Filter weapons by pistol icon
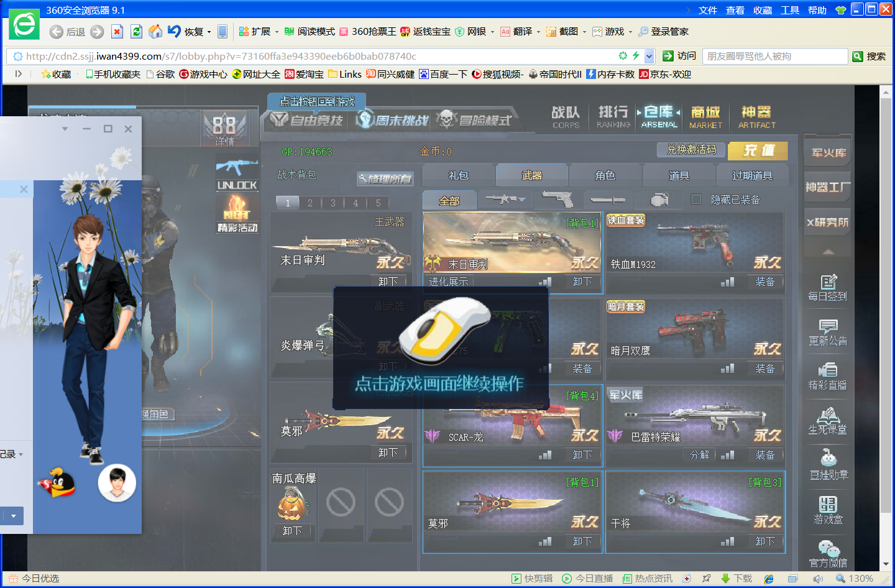This screenshot has height=588, width=895. coord(558,200)
